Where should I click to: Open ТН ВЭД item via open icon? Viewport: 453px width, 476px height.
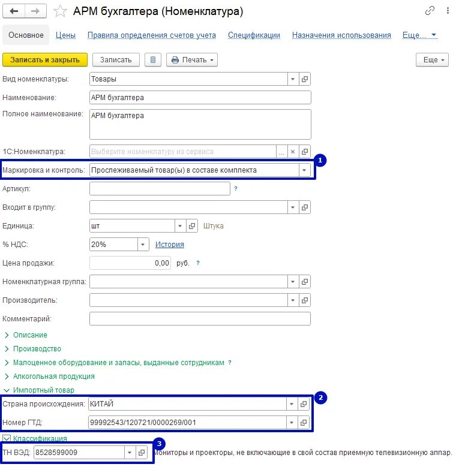point(142,453)
